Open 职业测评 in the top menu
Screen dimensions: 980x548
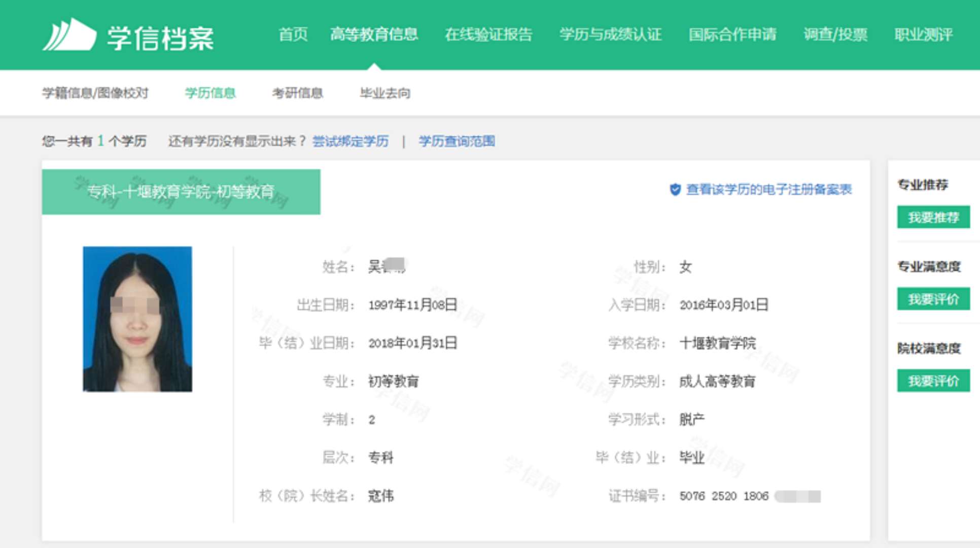923,35
